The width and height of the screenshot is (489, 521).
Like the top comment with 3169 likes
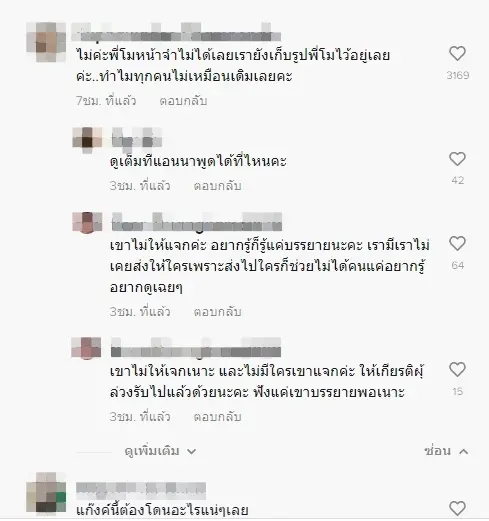click(x=457, y=54)
